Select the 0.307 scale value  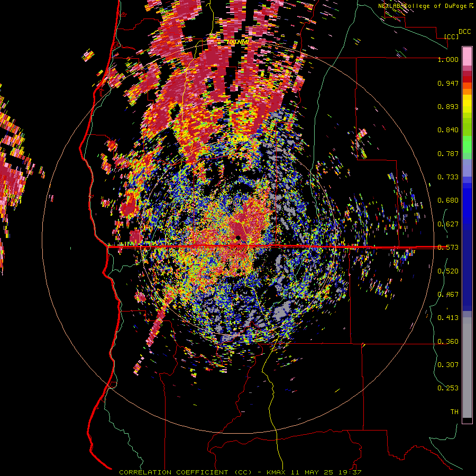click(x=448, y=364)
